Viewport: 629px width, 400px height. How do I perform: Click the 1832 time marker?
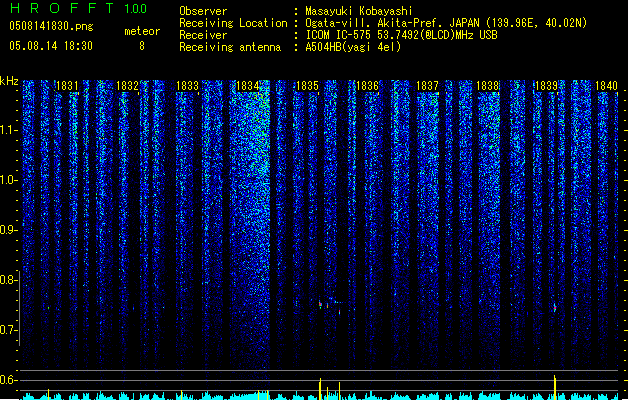point(127,86)
